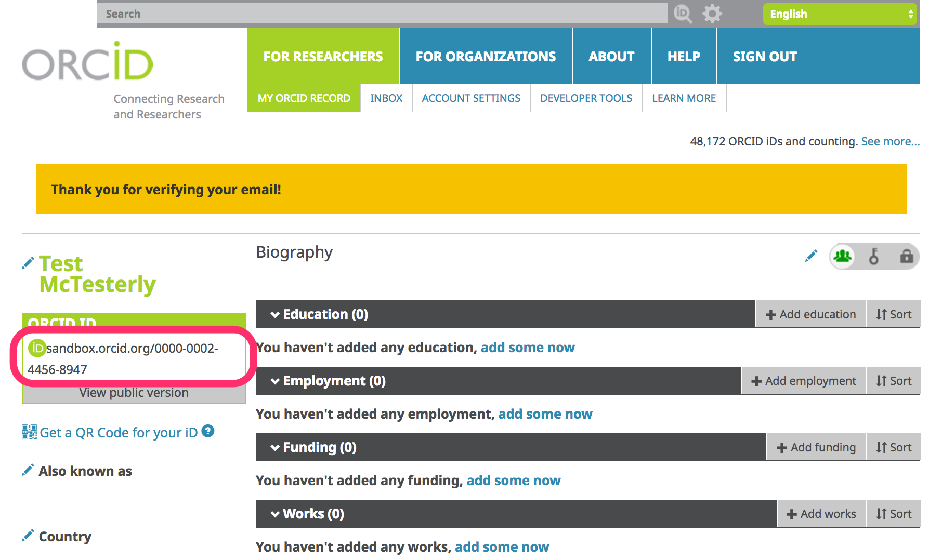Viewport: 942px width, 560px height.
Task: Click the QR code icon
Action: coord(29,432)
